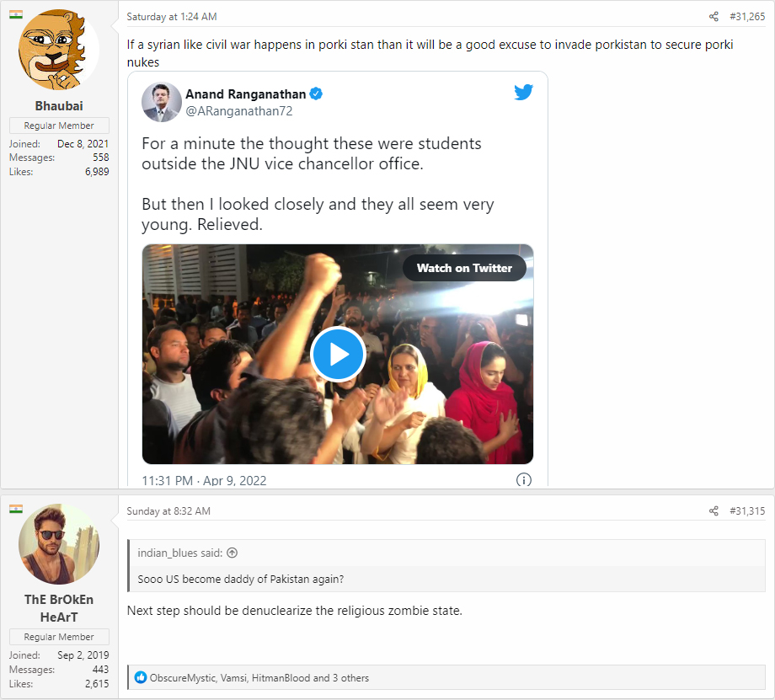
Task: Click ThE BrOkEn HeArT avatar photo
Action: point(59,544)
